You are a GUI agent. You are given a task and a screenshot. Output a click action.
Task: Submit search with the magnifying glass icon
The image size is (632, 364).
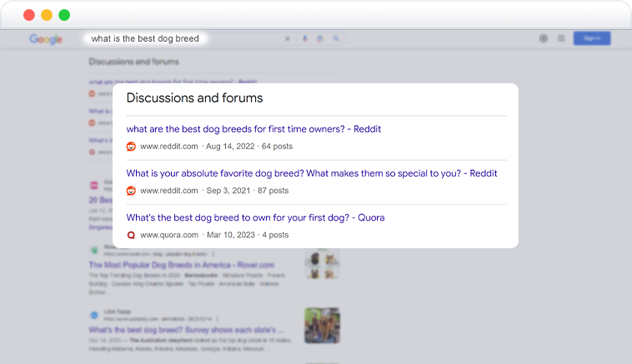[x=336, y=38]
